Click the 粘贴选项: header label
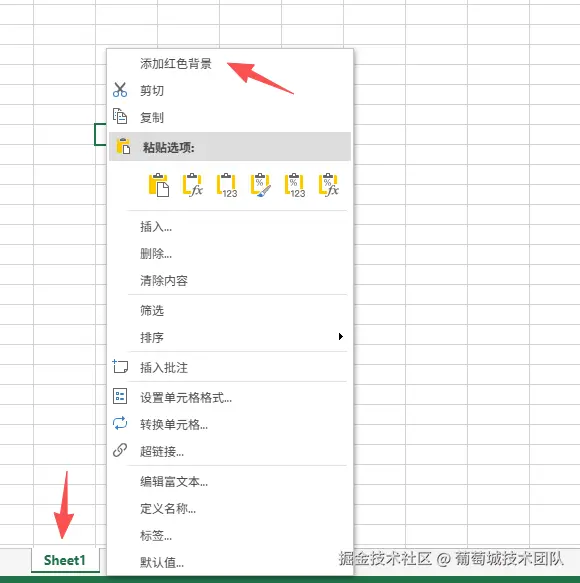 168,147
